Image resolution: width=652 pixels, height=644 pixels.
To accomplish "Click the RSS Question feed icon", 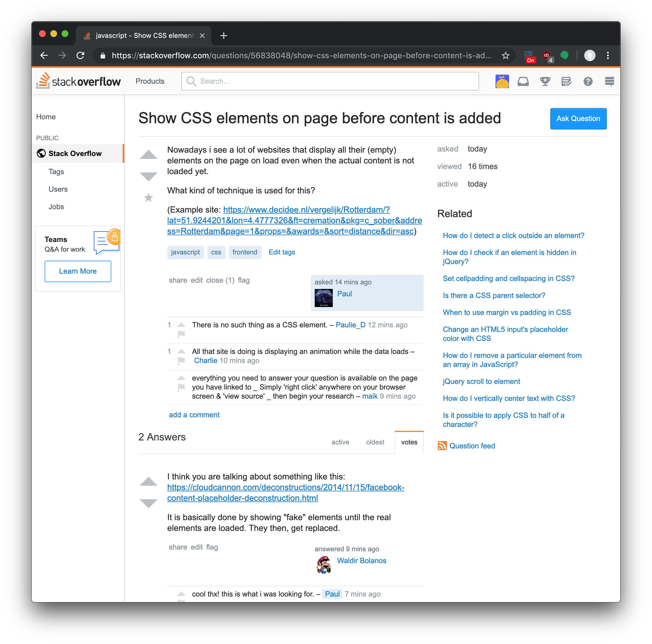I will 442,445.
